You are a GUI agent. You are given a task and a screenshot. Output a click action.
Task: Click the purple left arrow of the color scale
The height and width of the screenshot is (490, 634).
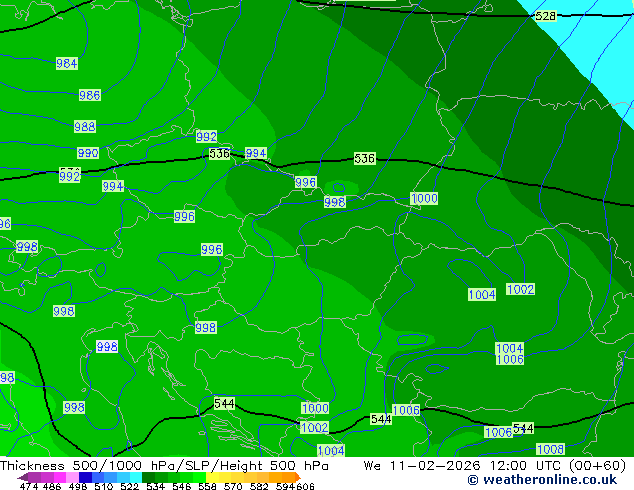[x=22, y=477]
